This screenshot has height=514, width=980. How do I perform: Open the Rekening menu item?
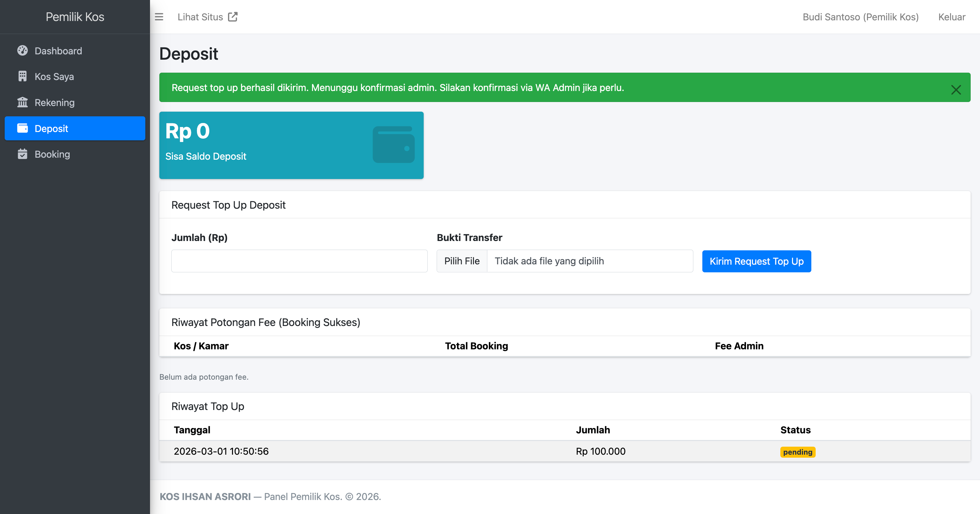point(54,102)
